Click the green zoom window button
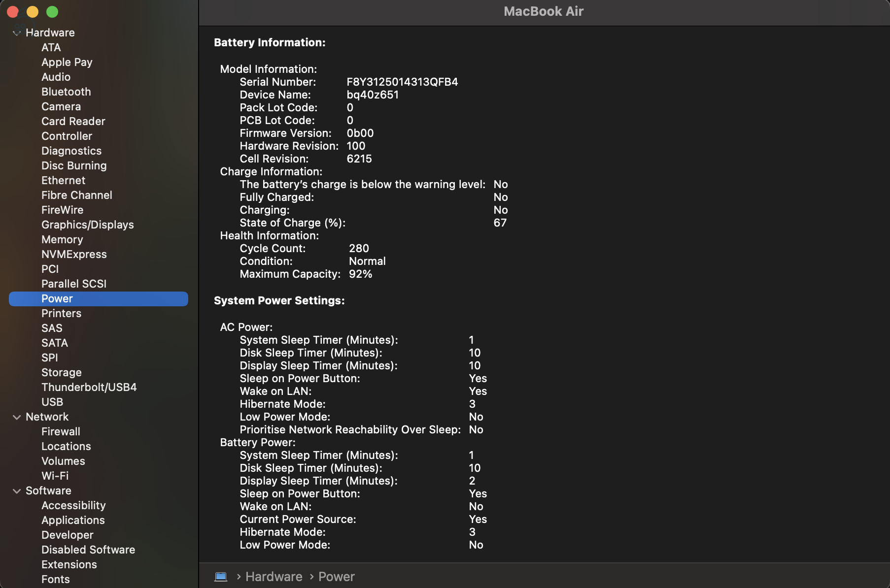Image resolution: width=890 pixels, height=588 pixels. coord(52,11)
